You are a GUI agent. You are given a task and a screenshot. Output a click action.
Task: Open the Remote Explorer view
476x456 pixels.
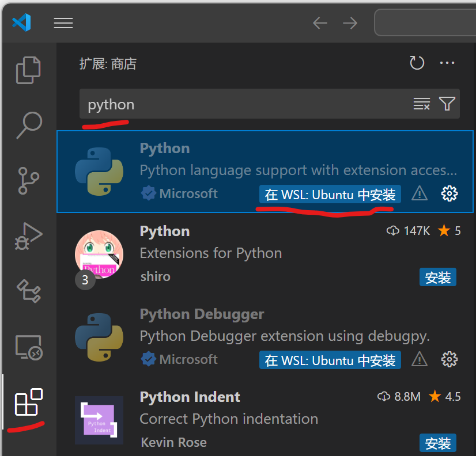pyautogui.click(x=28, y=347)
